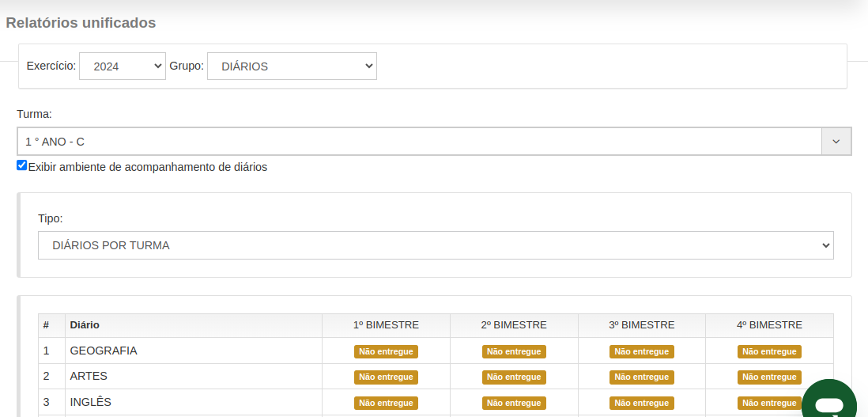Click ARTES 1º Bimestre Não entregue badge

click(x=386, y=377)
